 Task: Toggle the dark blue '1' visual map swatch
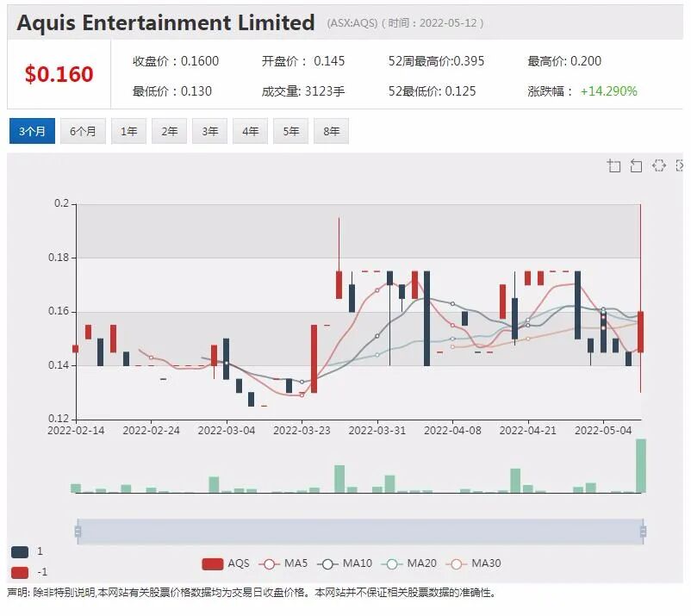tap(20, 551)
